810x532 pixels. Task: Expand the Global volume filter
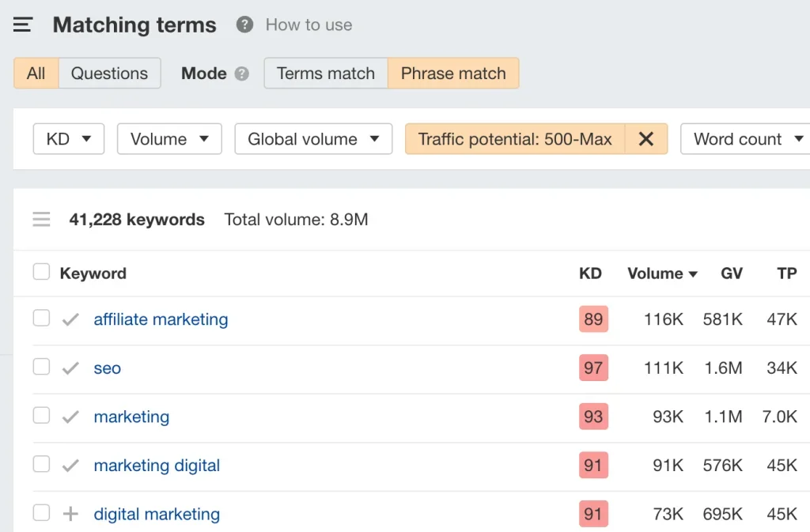tap(313, 138)
